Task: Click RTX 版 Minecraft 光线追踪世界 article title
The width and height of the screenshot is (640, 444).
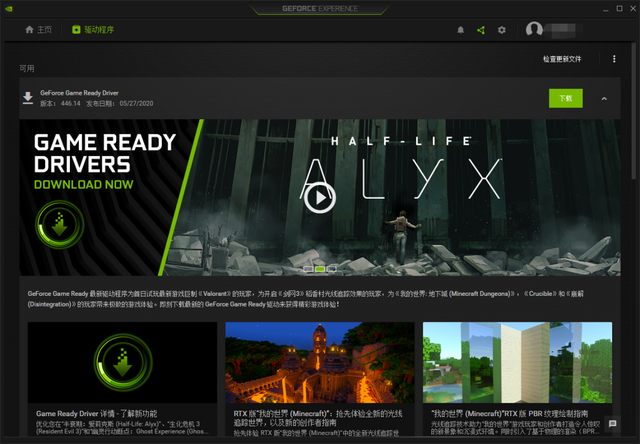Action: [x=318, y=418]
